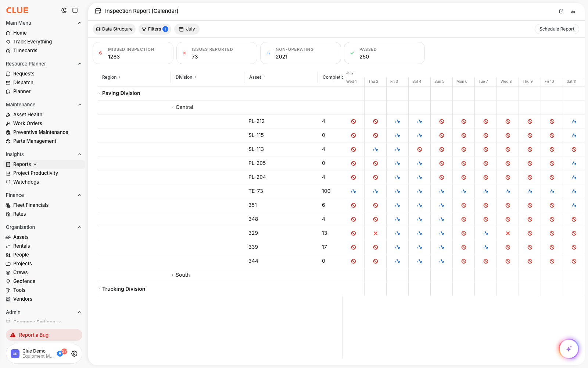Click non-operating icon for 339 Tue 7
Screen dimensions: 588x368
[486, 247]
